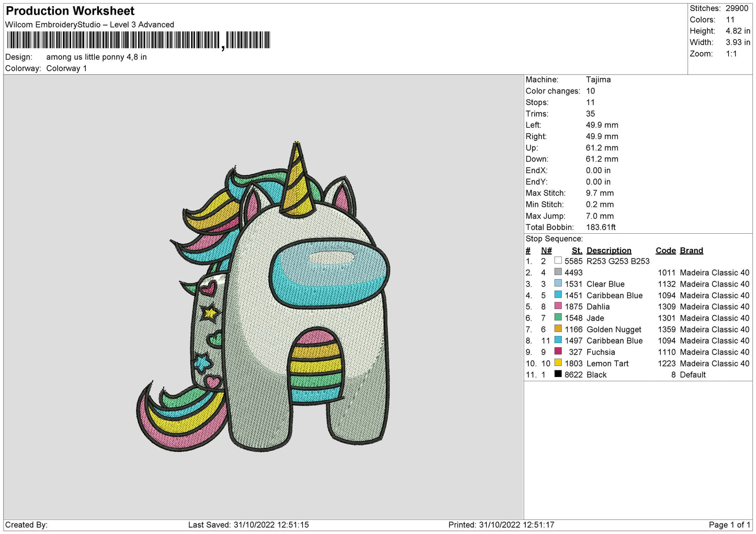Click design name 'among us little ponny 4,8 in'
This screenshot has width=756, height=534.
96,57
